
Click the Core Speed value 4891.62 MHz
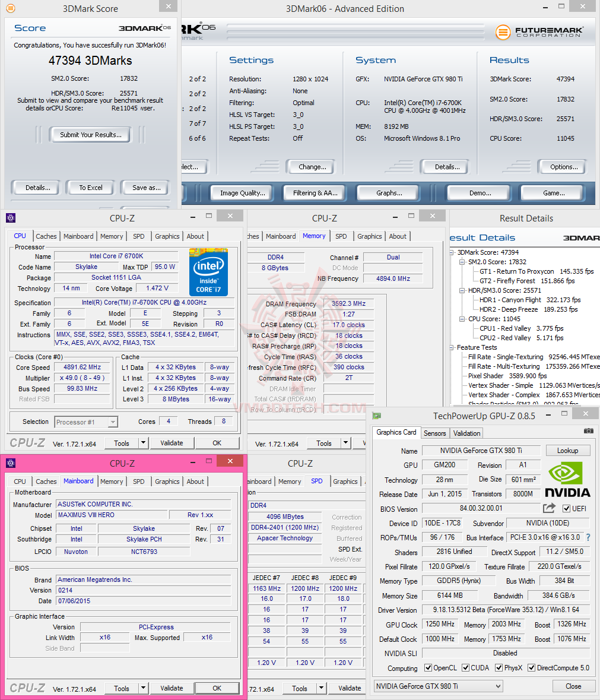click(x=82, y=367)
